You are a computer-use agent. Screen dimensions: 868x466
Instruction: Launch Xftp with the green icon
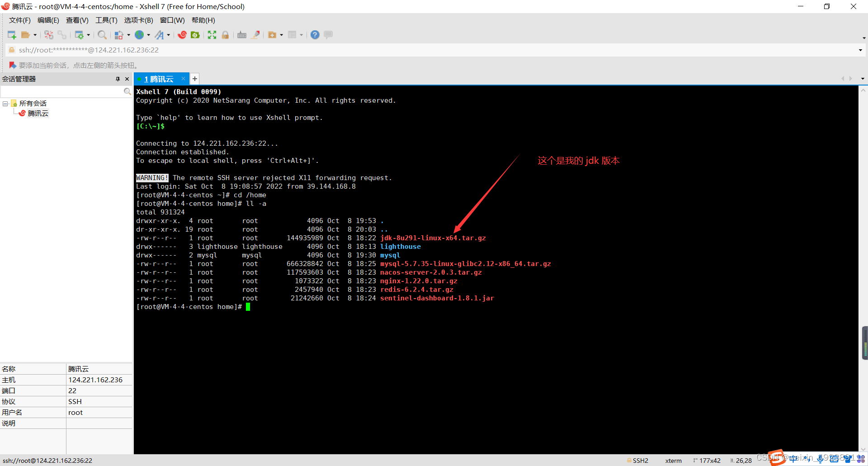point(195,35)
